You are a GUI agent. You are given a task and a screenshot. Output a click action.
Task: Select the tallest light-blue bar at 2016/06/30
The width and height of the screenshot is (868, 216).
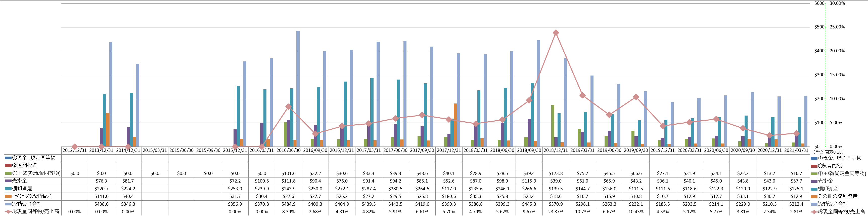[298, 89]
